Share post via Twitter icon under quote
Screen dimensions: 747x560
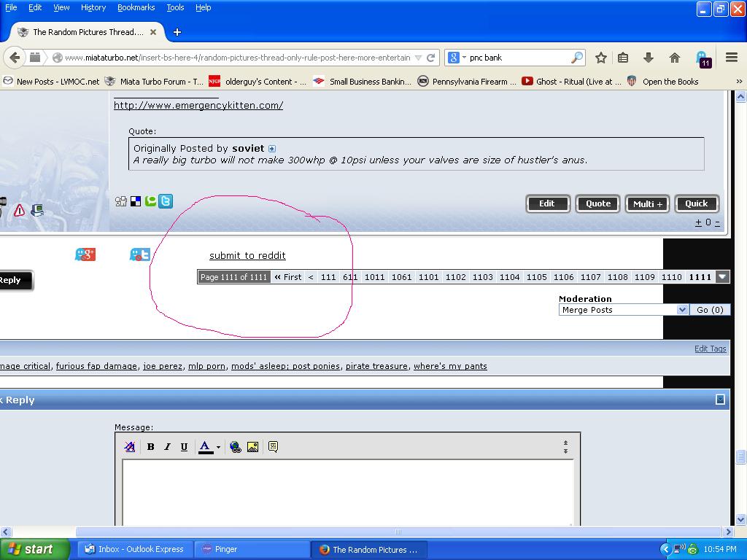click(166, 201)
